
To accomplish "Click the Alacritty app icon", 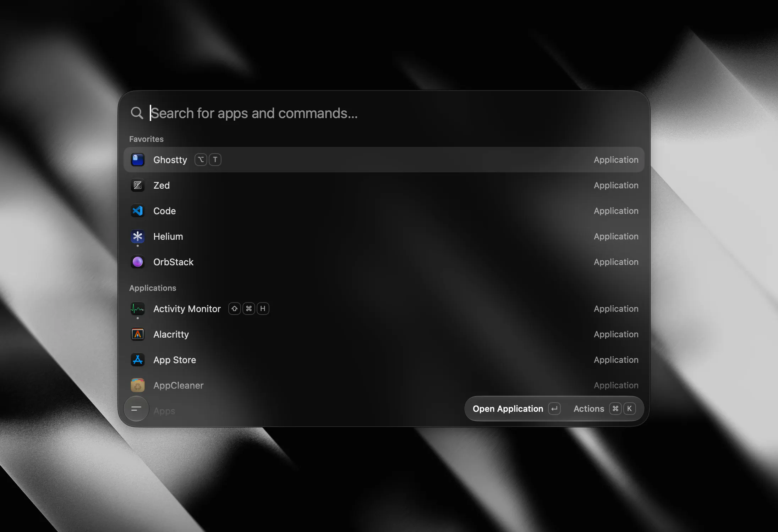I will [x=138, y=334].
